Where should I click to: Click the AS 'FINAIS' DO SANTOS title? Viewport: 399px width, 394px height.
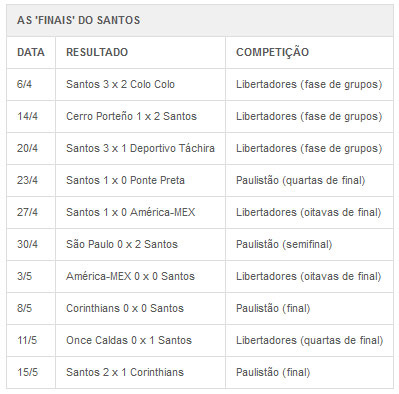tap(78, 20)
